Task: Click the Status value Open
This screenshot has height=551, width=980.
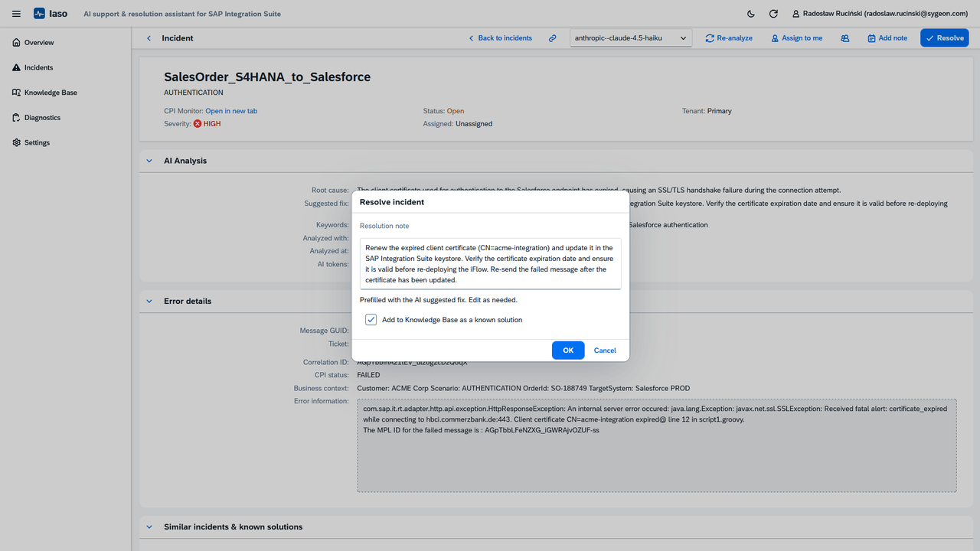Action: (x=456, y=111)
